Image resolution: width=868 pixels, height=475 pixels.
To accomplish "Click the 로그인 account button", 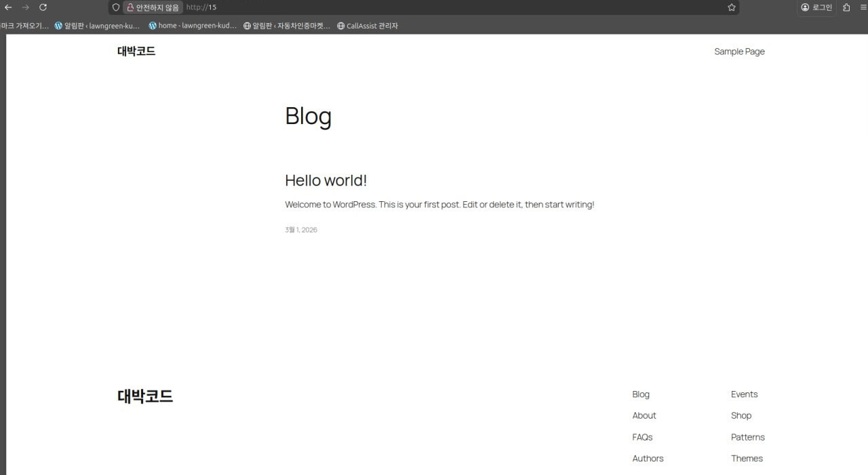I will click(x=816, y=7).
